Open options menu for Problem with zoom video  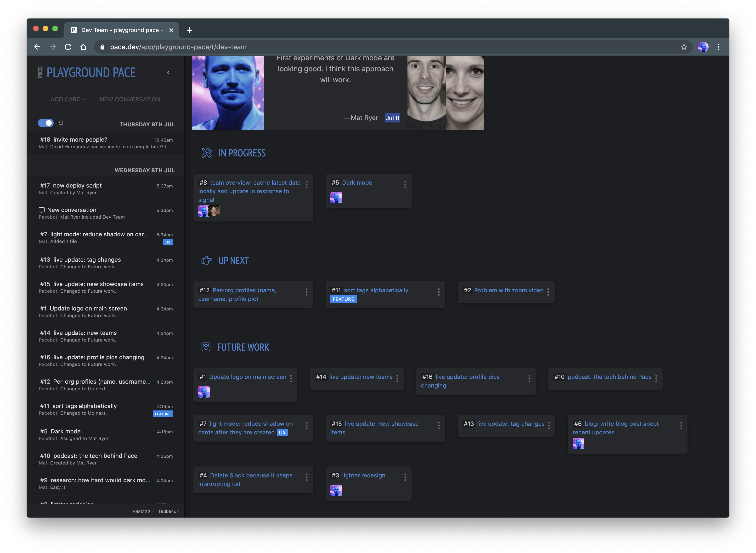click(548, 292)
